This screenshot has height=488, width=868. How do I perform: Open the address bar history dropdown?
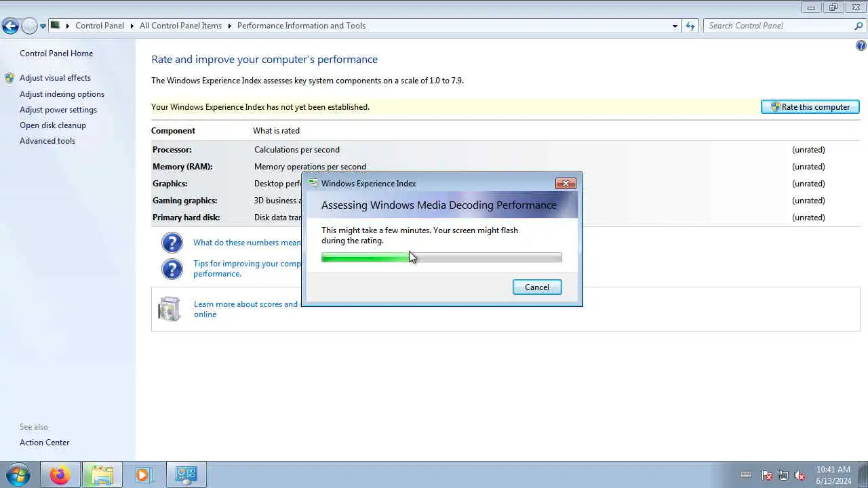pyautogui.click(x=675, y=26)
